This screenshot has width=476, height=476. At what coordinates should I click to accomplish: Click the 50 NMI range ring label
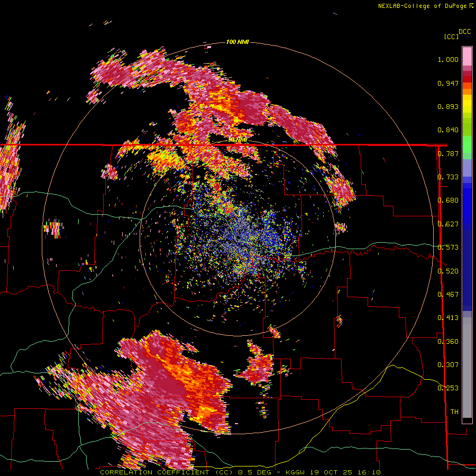coord(237,140)
